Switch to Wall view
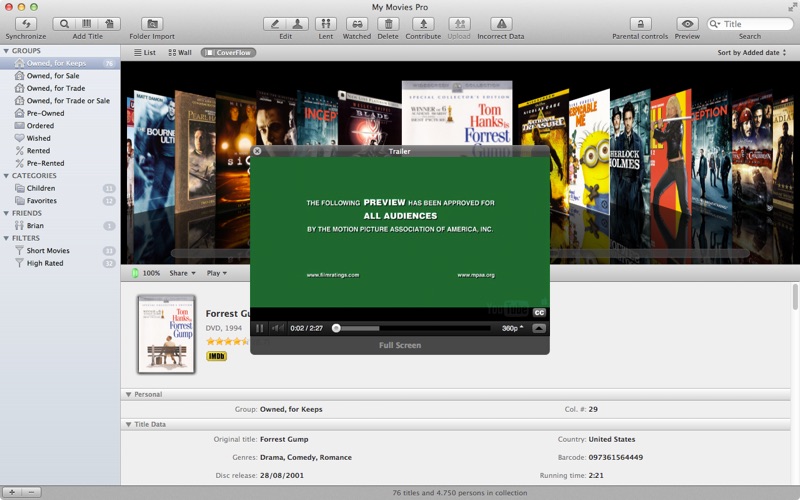This screenshot has width=800, height=500. 180,53
